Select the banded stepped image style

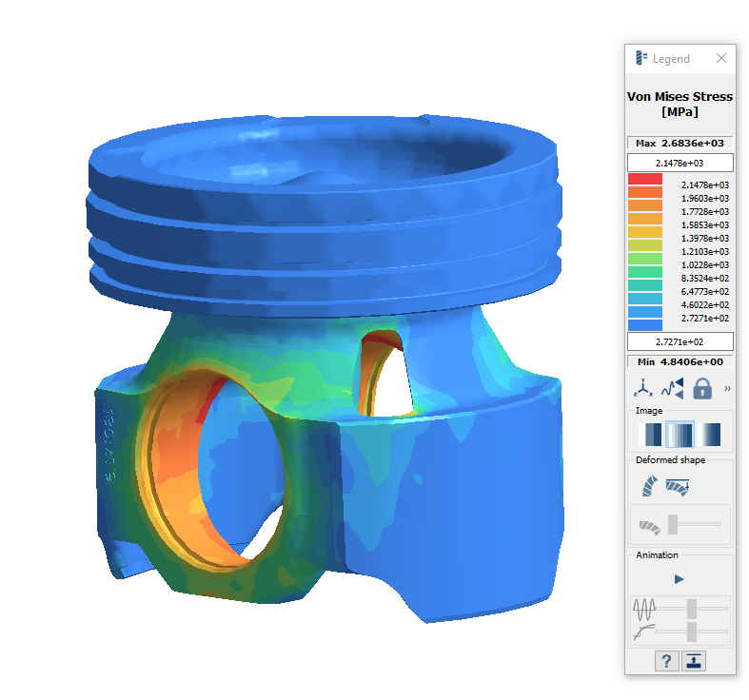pyautogui.click(x=652, y=435)
